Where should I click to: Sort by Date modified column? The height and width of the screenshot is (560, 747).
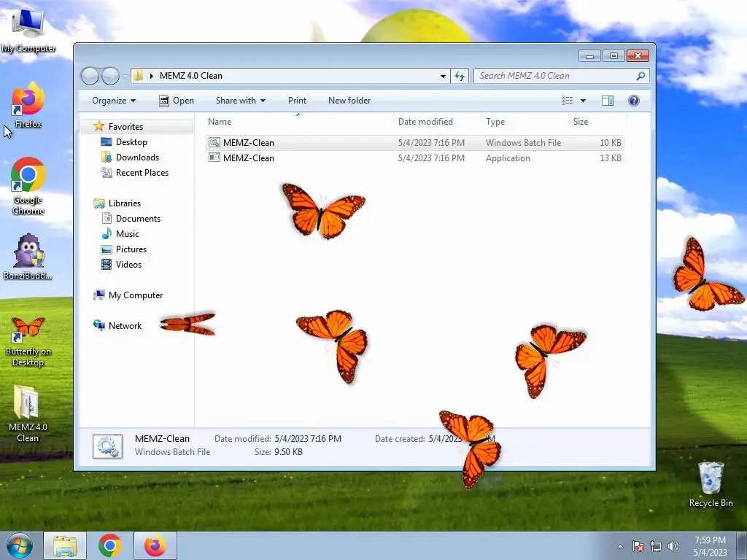click(438, 122)
